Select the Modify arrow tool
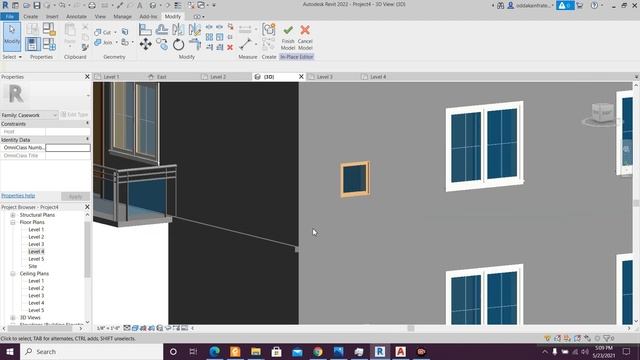 click(x=12, y=37)
